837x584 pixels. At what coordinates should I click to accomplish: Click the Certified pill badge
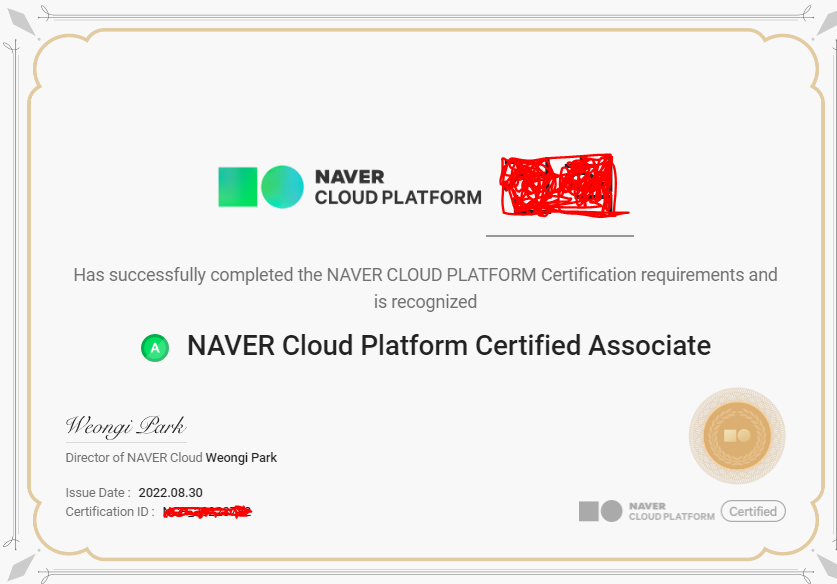point(753,511)
